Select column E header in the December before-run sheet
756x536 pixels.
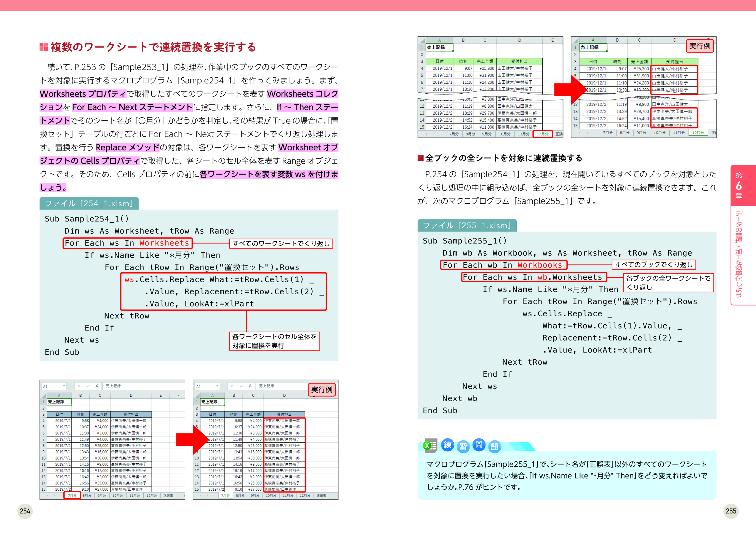click(553, 40)
